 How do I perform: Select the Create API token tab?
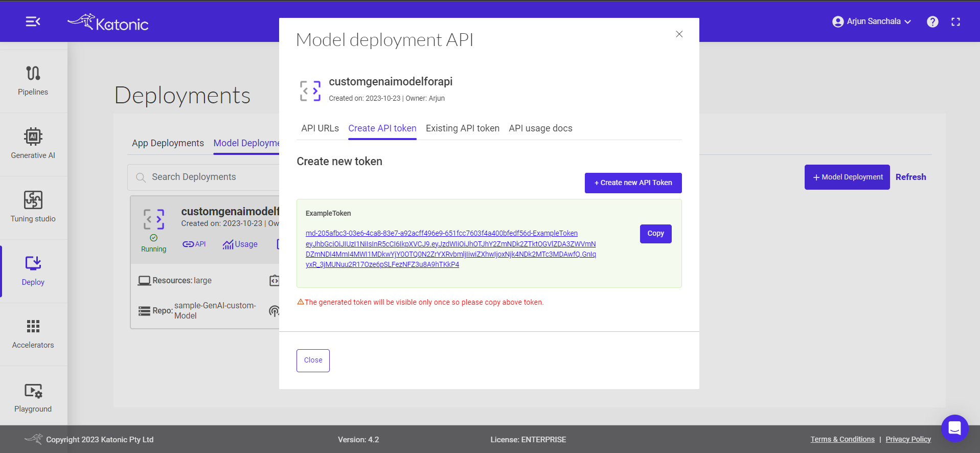[382, 128]
